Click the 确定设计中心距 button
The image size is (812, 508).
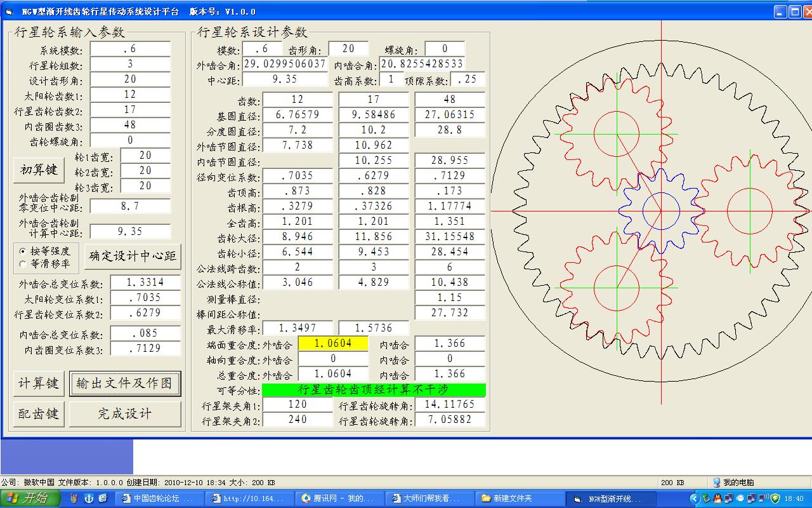click(x=133, y=256)
